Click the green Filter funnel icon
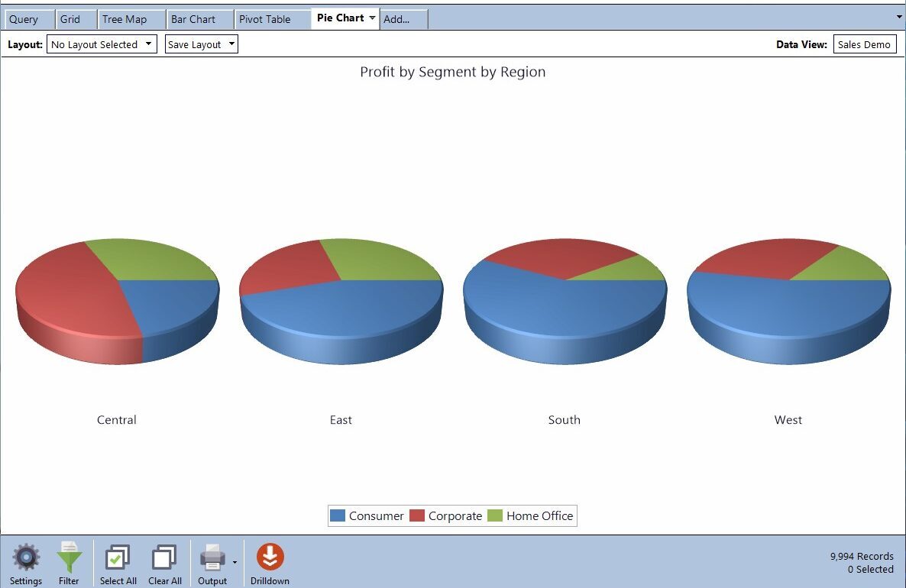 69,559
